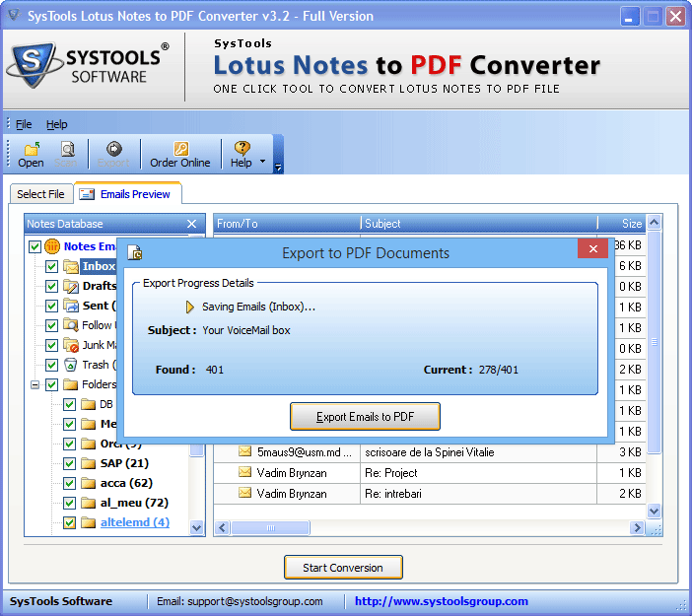Click the Follow Up magnifier icon
692x616 pixels.
71,325
